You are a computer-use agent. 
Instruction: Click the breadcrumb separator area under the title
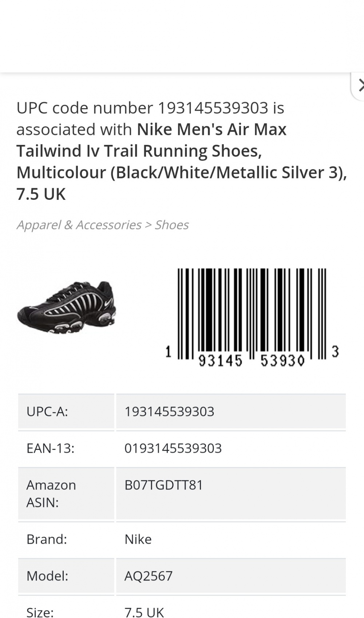(148, 225)
